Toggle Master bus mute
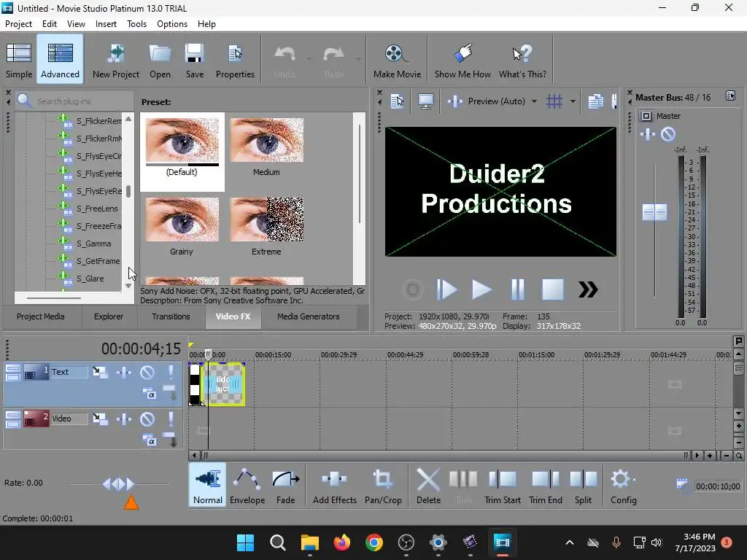The height and width of the screenshot is (560, 747). [668, 134]
